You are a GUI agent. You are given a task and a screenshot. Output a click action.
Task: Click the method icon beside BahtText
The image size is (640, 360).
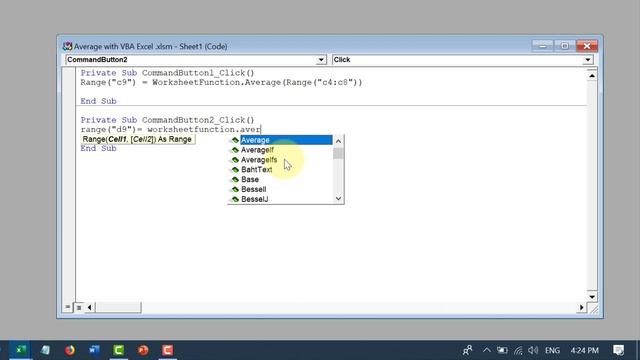click(x=235, y=169)
